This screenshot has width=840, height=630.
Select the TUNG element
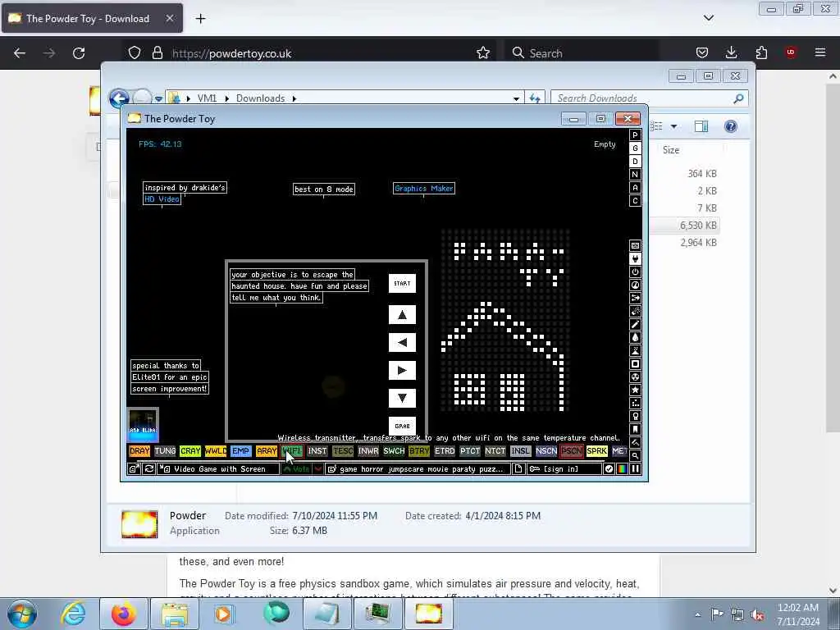click(165, 451)
